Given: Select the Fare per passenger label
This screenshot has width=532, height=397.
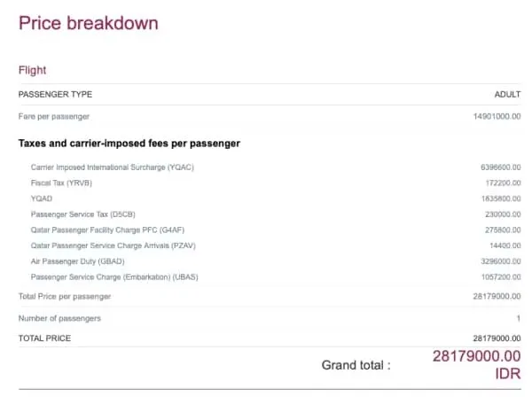Looking at the screenshot, I should pyautogui.click(x=54, y=116).
